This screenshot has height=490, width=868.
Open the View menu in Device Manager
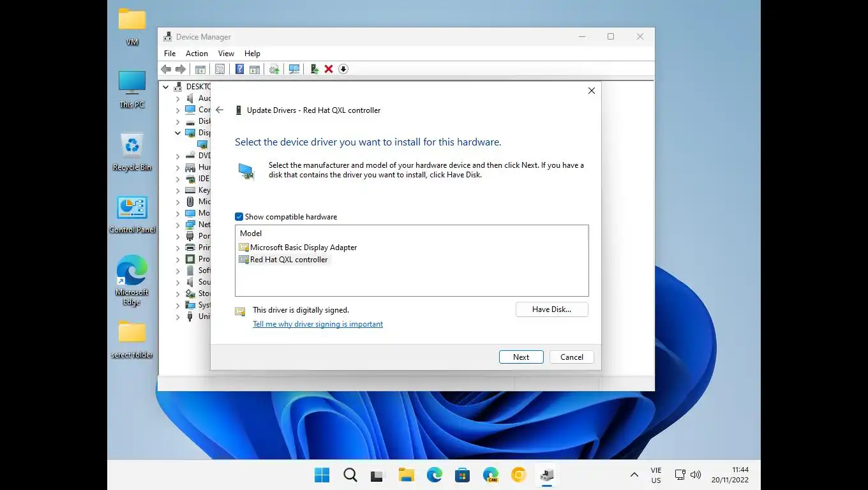[226, 54]
